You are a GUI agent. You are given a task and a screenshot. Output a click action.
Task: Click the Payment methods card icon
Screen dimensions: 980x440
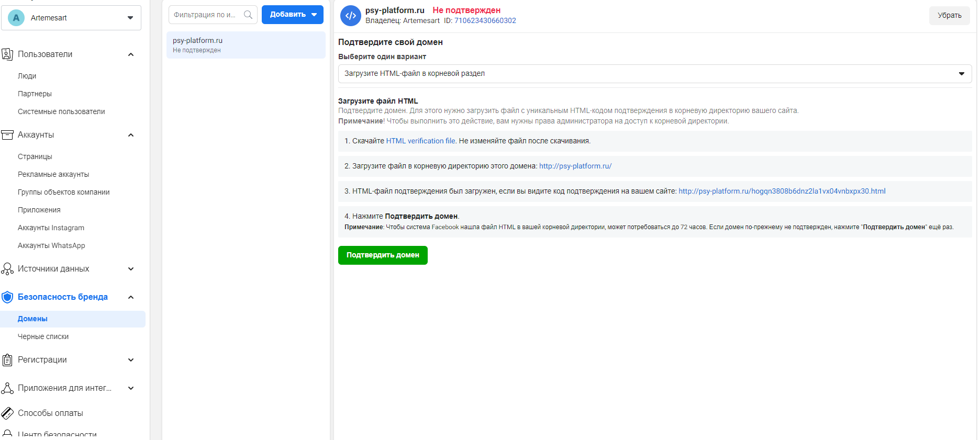click(7, 413)
